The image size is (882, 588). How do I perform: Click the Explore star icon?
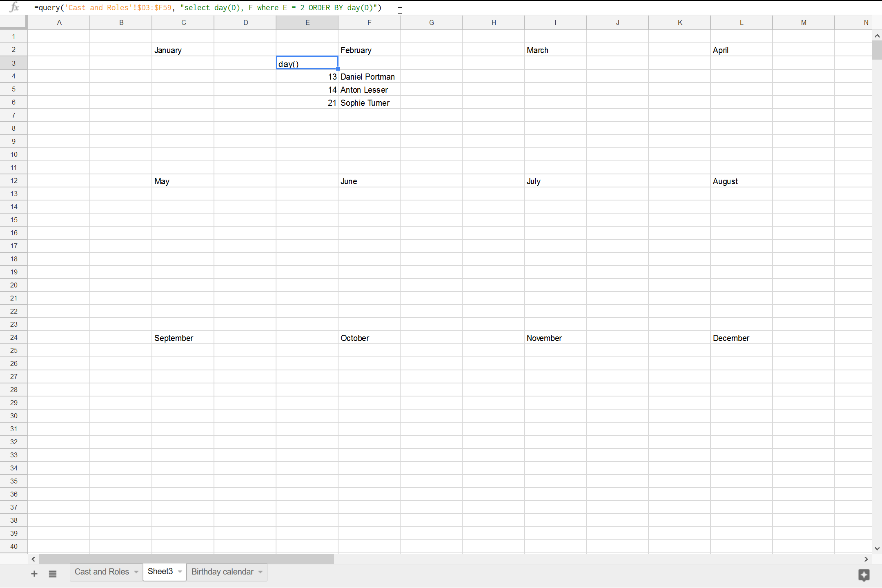pos(864,575)
